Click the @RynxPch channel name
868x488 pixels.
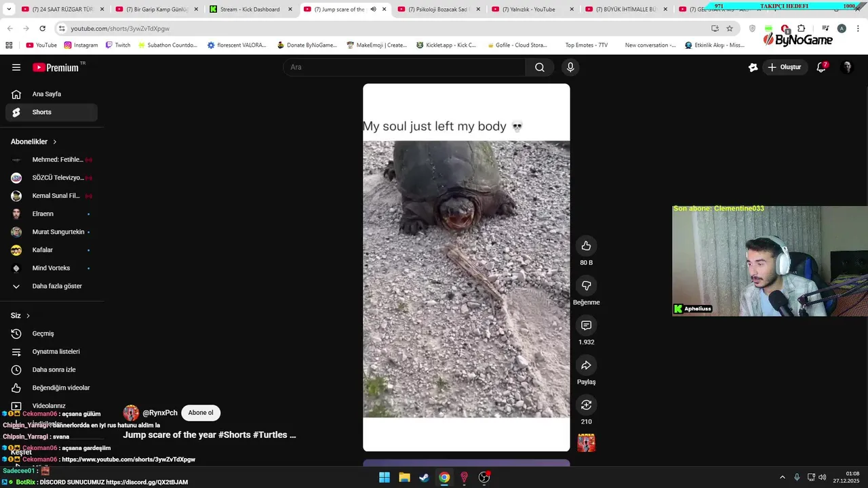(160, 413)
